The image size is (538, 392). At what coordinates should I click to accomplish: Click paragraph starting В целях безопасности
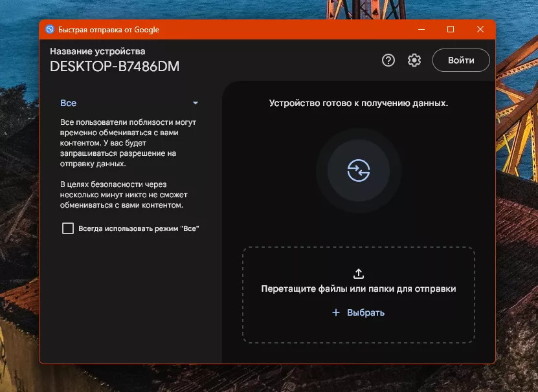124,195
